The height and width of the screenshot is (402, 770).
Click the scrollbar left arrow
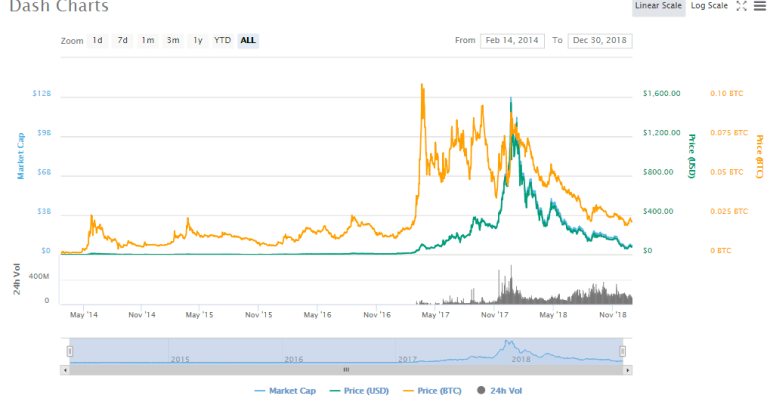[x=65, y=370]
